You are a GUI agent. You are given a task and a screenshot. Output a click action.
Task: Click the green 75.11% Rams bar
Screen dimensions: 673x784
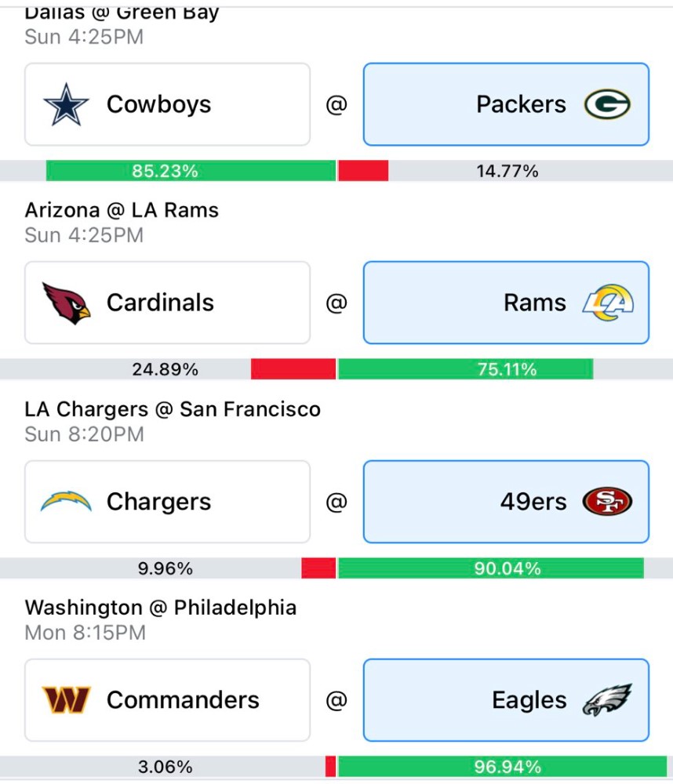click(466, 369)
